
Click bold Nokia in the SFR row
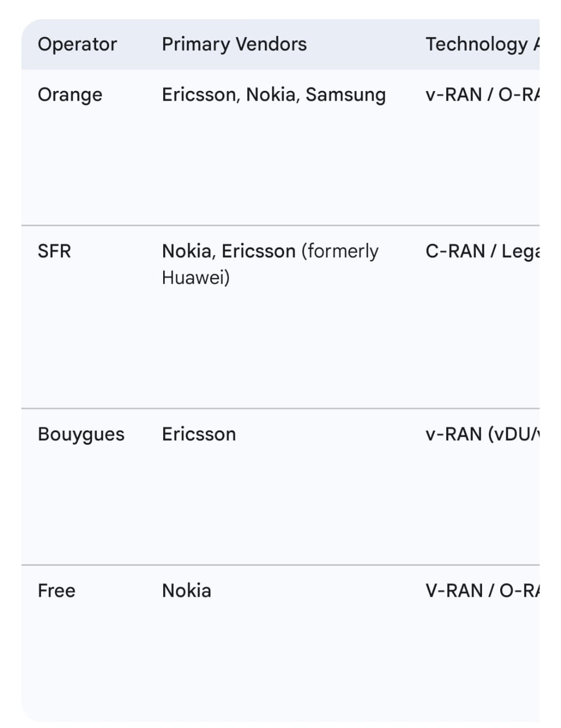(x=188, y=251)
